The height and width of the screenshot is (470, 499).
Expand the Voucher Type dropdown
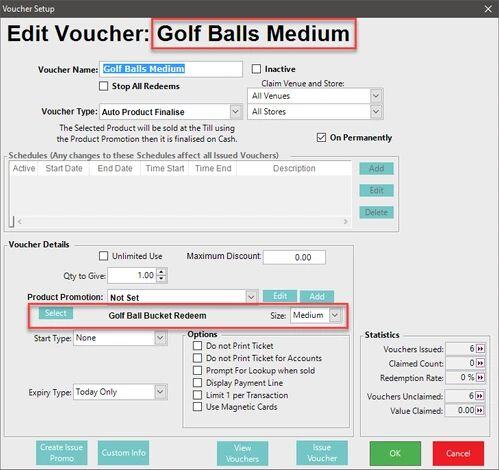235,111
